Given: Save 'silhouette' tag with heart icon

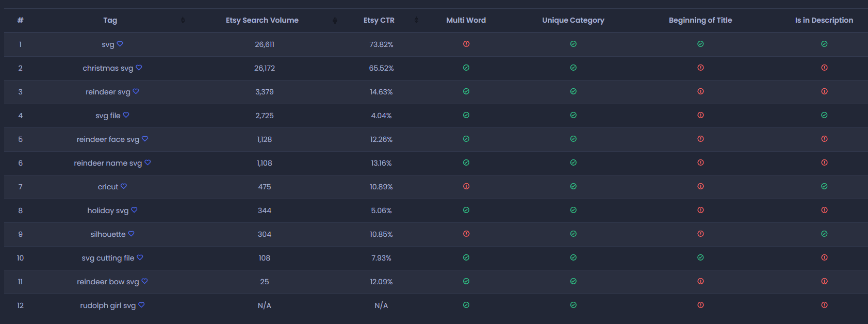Looking at the screenshot, I should 131,234.
